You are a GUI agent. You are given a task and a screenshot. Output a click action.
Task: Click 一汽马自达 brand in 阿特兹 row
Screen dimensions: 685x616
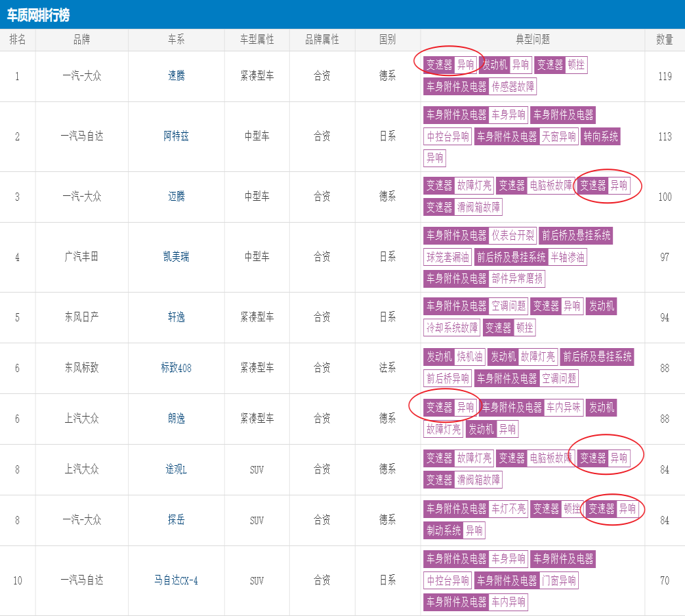click(82, 136)
